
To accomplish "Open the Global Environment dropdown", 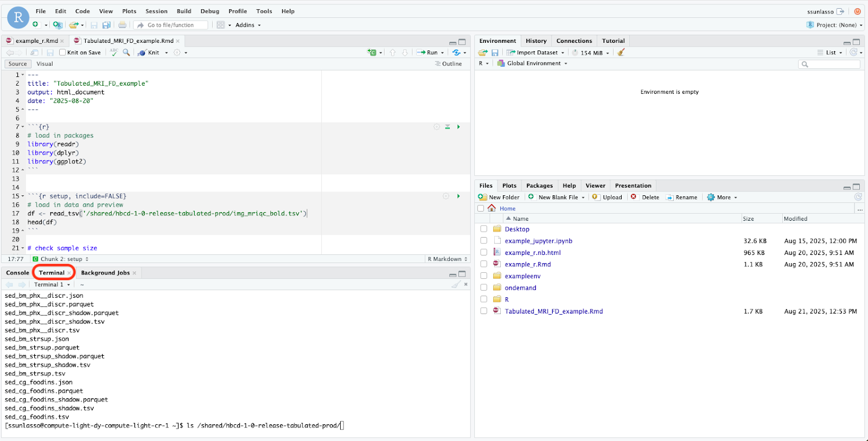I will (533, 63).
